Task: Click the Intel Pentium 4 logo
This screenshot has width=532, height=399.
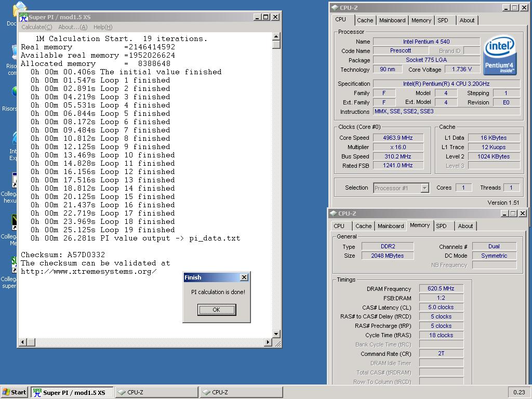Action: (x=499, y=55)
